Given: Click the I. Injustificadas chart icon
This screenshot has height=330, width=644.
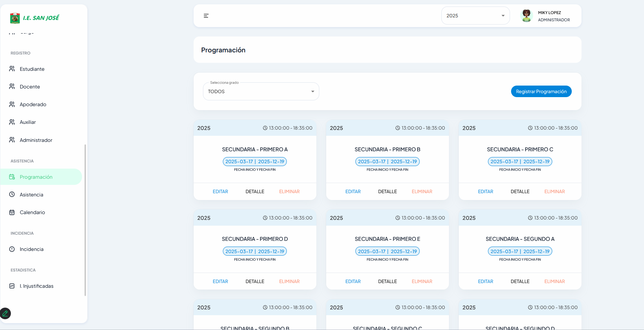Looking at the screenshot, I should [12, 286].
